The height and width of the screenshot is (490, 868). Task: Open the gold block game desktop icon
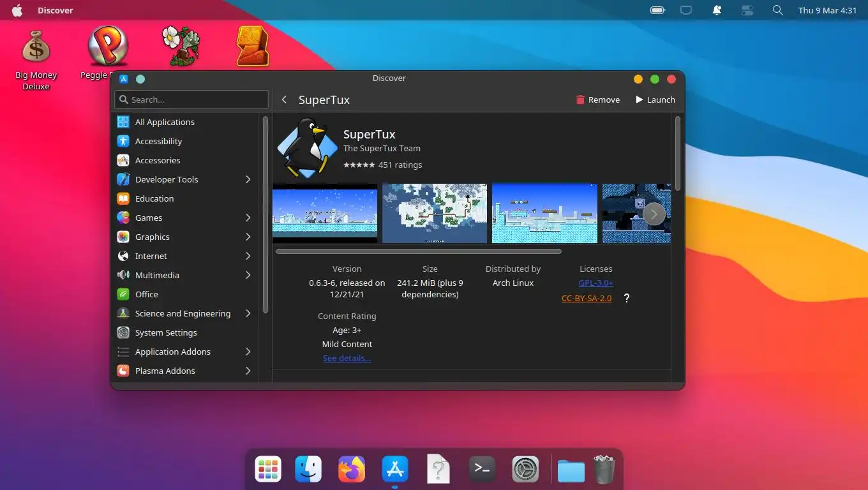tap(252, 46)
